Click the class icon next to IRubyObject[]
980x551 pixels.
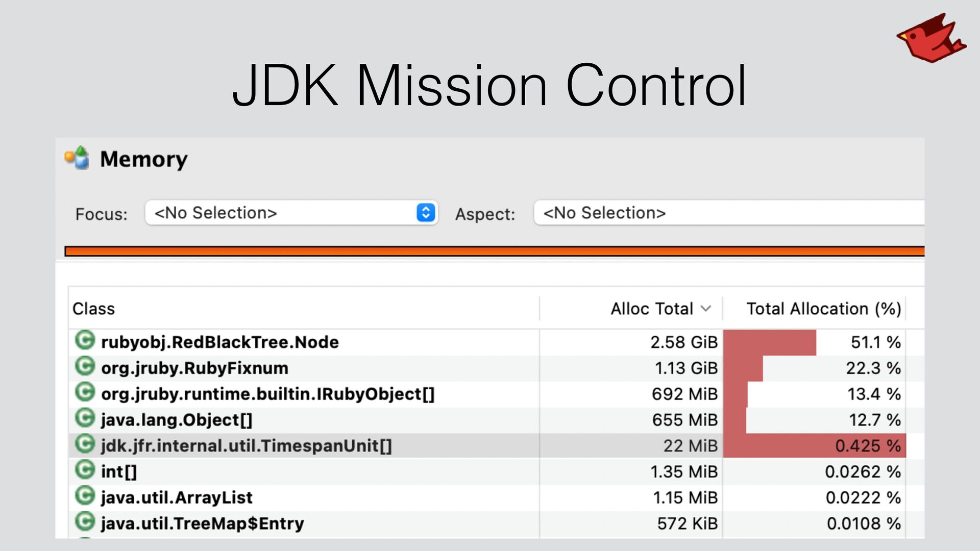click(x=85, y=392)
